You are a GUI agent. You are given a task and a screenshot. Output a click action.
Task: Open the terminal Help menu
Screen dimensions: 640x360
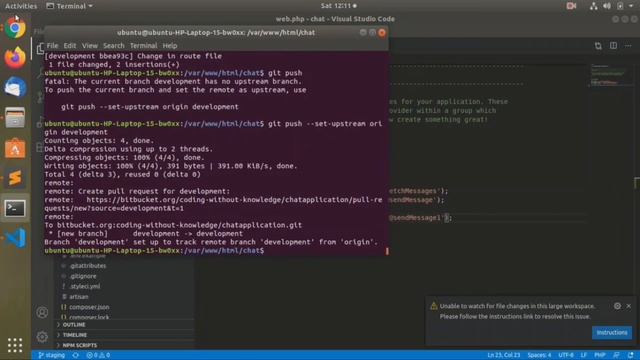coord(170,46)
